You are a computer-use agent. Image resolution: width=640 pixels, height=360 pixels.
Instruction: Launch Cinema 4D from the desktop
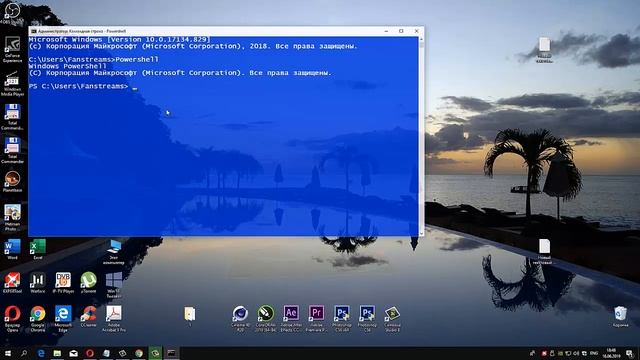(x=240, y=318)
